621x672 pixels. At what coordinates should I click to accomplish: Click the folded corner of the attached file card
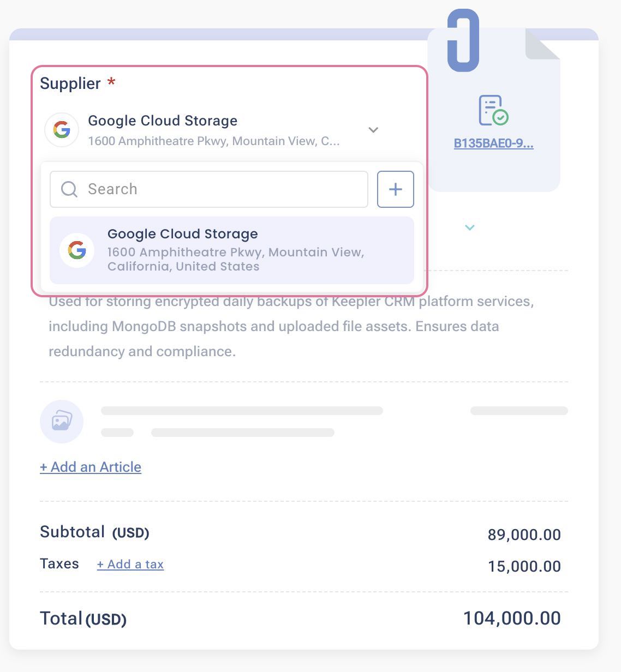540,45
